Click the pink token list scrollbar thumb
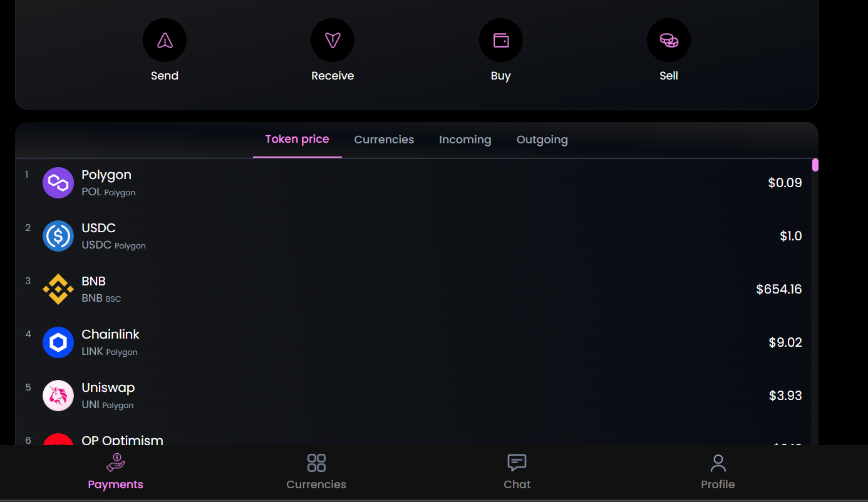This screenshot has width=868, height=502. coord(815,165)
